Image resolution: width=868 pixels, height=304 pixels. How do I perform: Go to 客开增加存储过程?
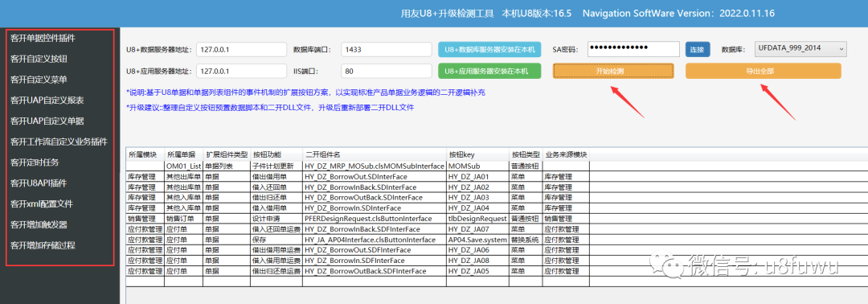[43, 245]
